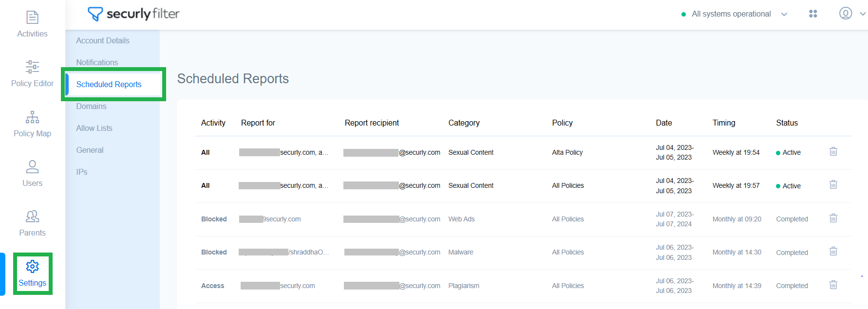868x309 pixels.
Task: Open the apps grid icon in header
Action: [x=813, y=14]
